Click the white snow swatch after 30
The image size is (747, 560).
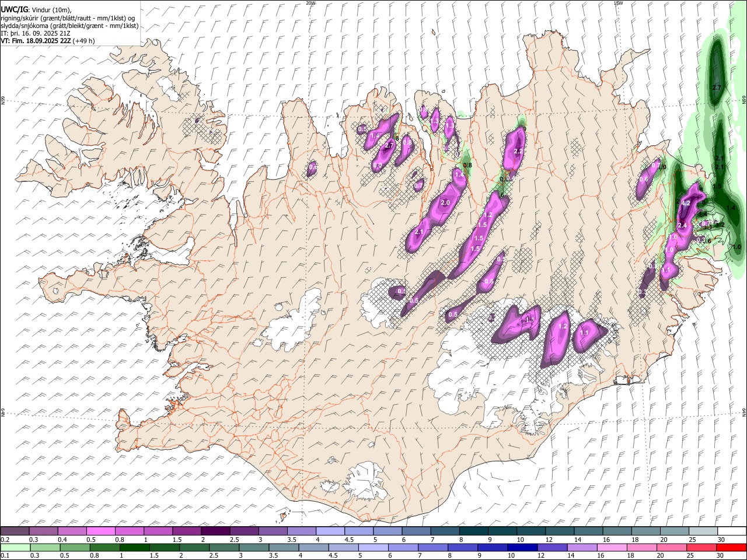[x=731, y=531]
